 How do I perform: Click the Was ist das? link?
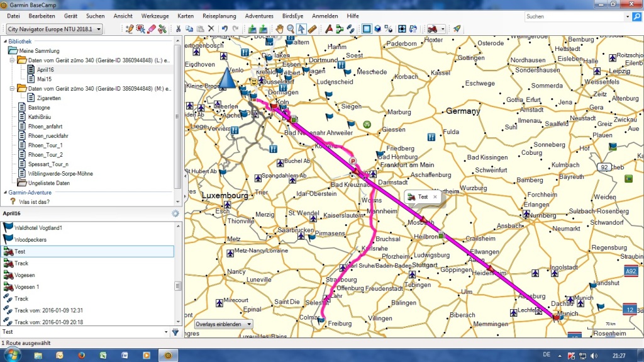tap(34, 202)
